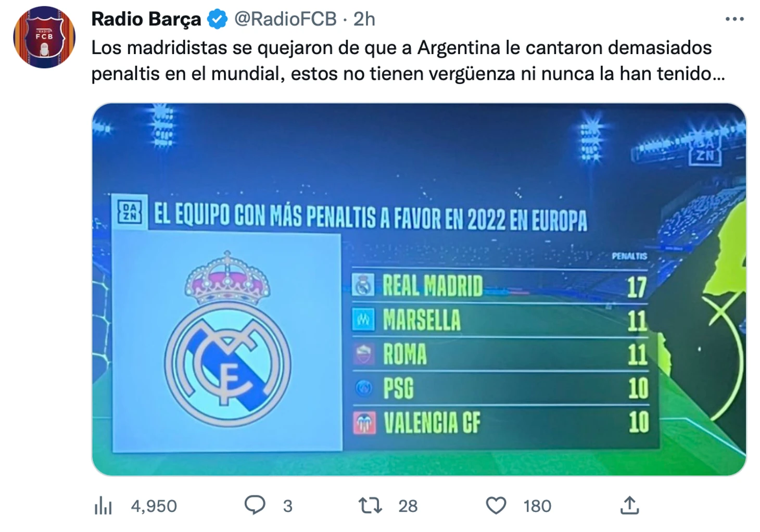
Task: Open the 2h timestamp link
Action: point(364,19)
